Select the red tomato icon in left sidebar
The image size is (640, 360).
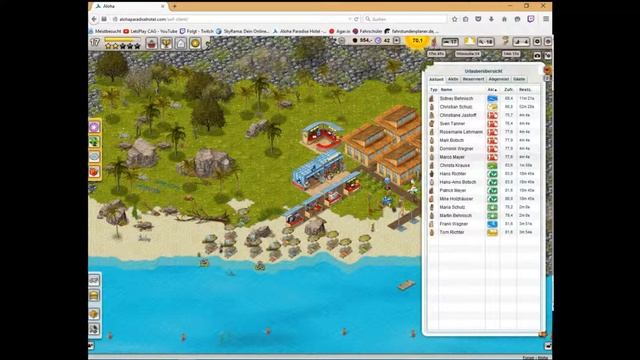click(x=94, y=171)
